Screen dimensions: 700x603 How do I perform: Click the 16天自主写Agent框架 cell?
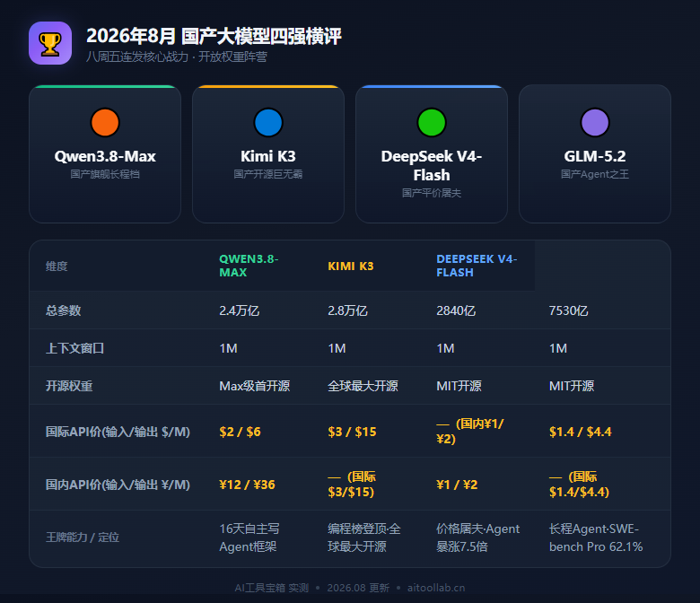tap(249, 537)
